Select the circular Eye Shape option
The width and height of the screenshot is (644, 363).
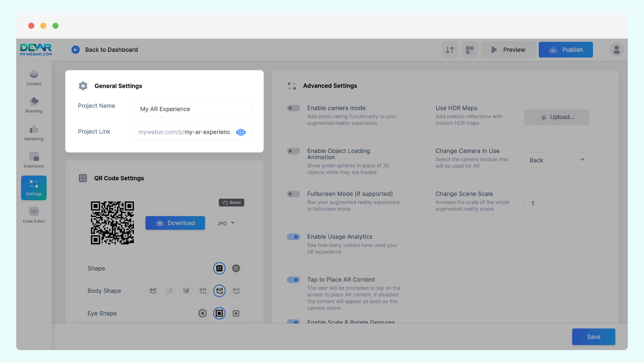coord(202,314)
